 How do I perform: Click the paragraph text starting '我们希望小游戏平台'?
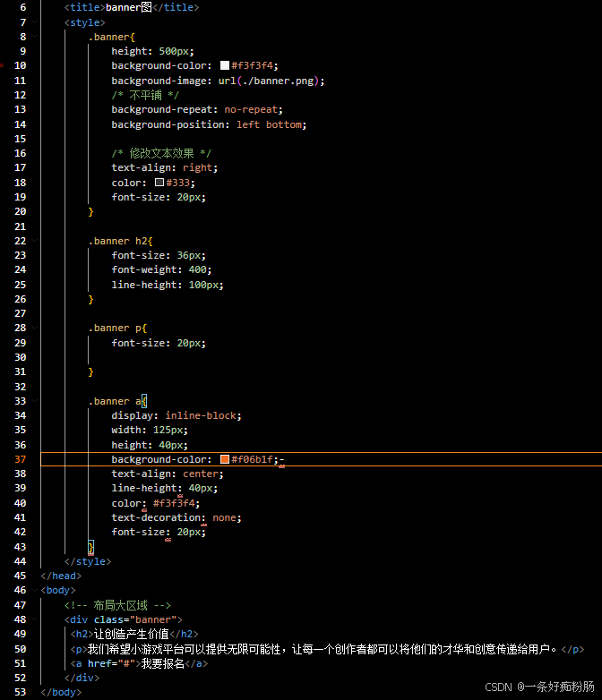pos(322,649)
